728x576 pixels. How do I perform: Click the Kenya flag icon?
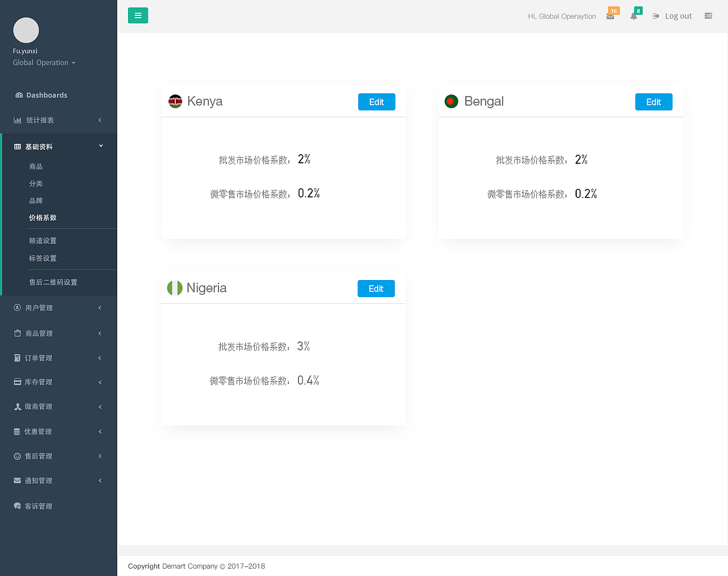click(x=175, y=101)
